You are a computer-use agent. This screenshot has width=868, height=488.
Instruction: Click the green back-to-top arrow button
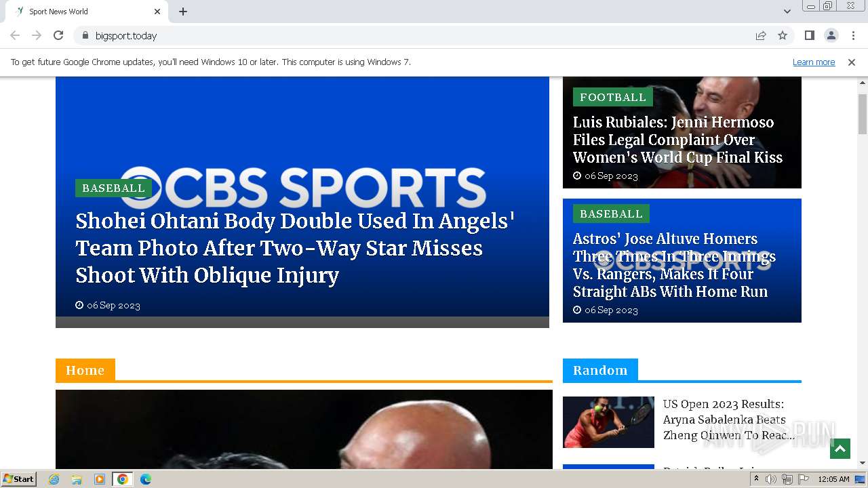pyautogui.click(x=840, y=449)
